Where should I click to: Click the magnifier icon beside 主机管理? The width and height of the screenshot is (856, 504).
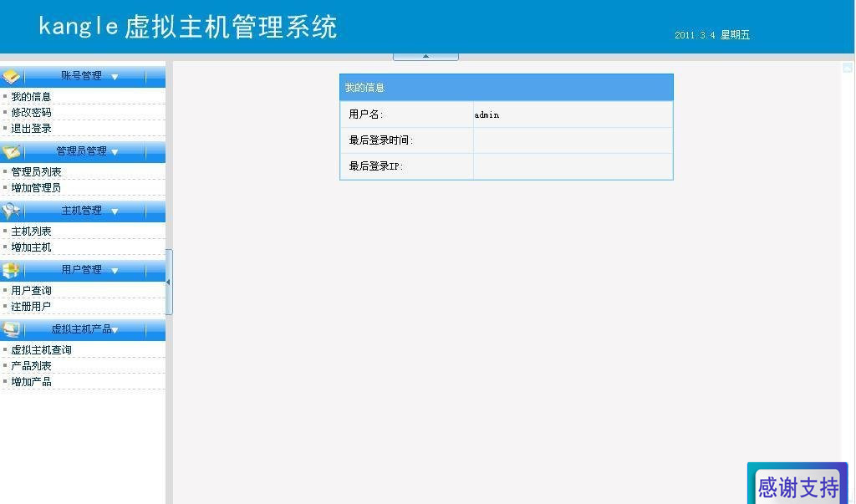[x=11, y=211]
